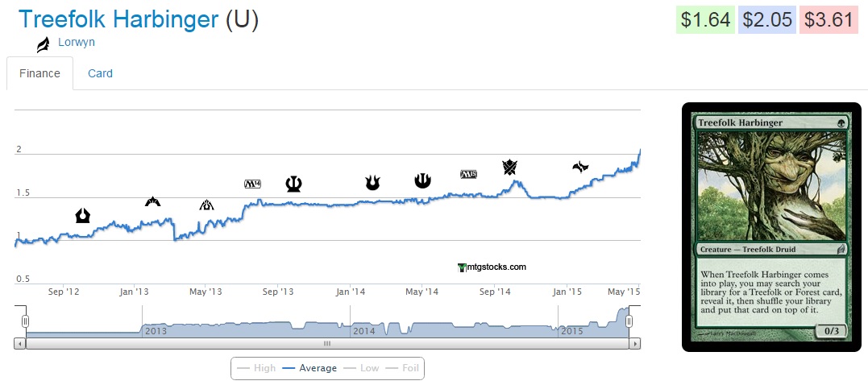Click the Gatecrash set symbol on chart
The width and height of the screenshot is (868, 385).
click(x=152, y=201)
